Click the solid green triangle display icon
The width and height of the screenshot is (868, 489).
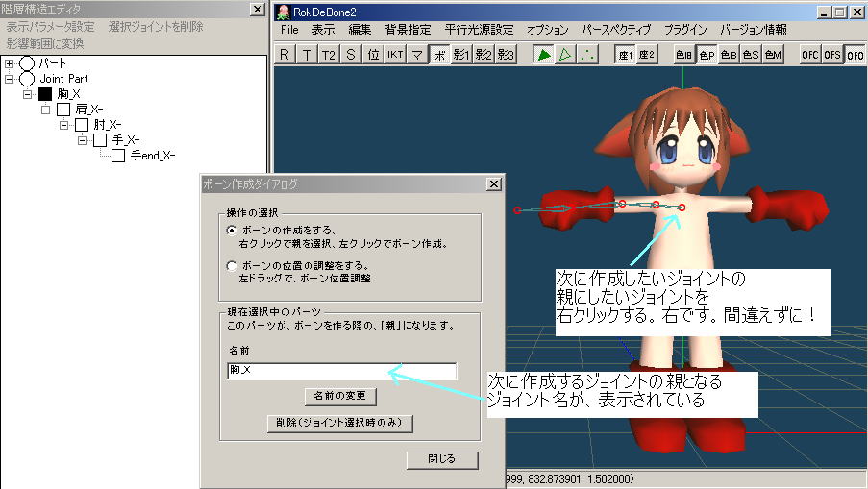(544, 55)
